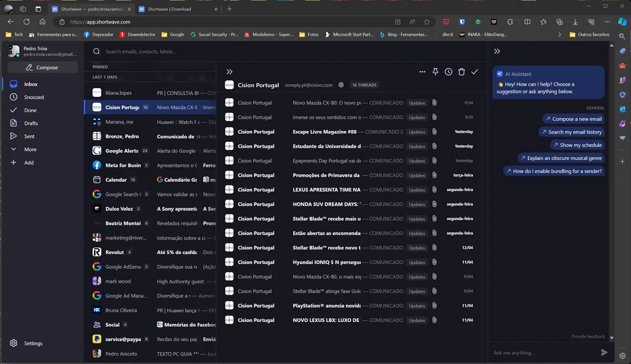Open the Drafts folder
Screen dimensions: 631x364
(x=31, y=123)
